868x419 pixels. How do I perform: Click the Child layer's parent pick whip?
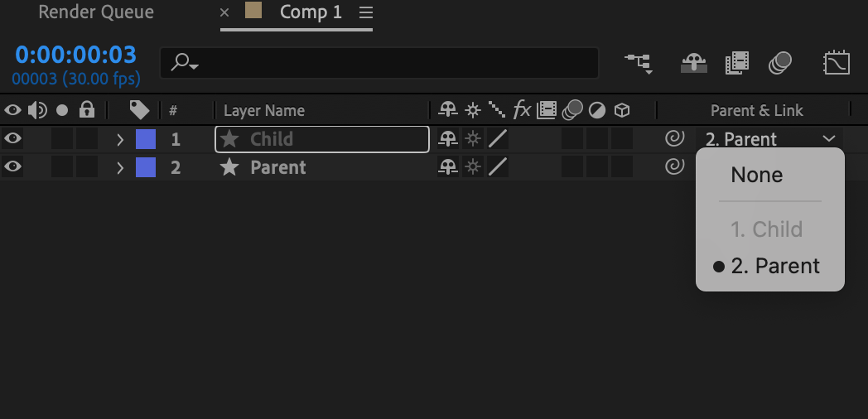coord(675,139)
